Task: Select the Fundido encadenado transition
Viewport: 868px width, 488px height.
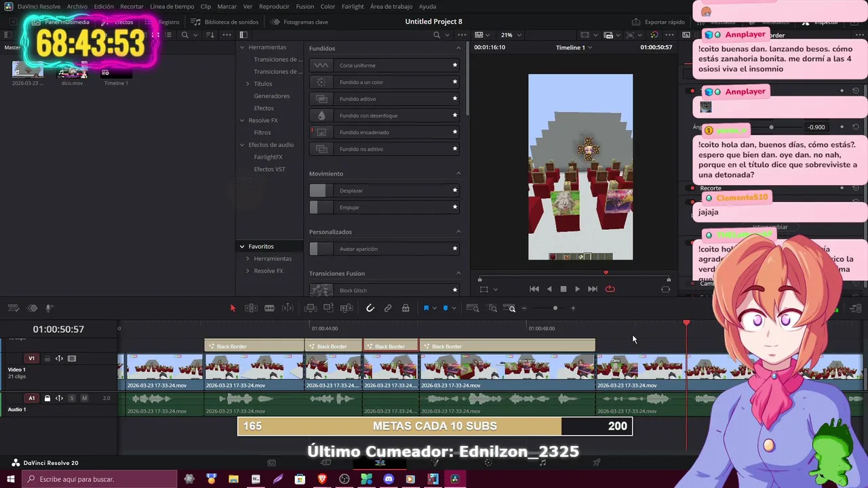Action: 384,132
